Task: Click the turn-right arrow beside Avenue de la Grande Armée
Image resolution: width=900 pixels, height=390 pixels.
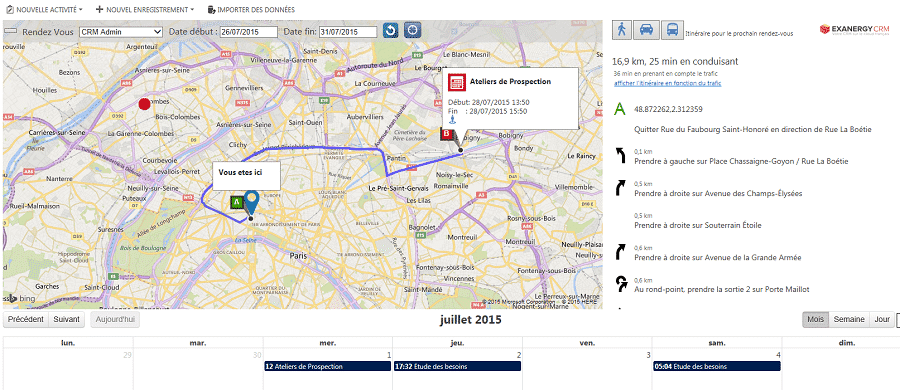Action: click(x=620, y=252)
